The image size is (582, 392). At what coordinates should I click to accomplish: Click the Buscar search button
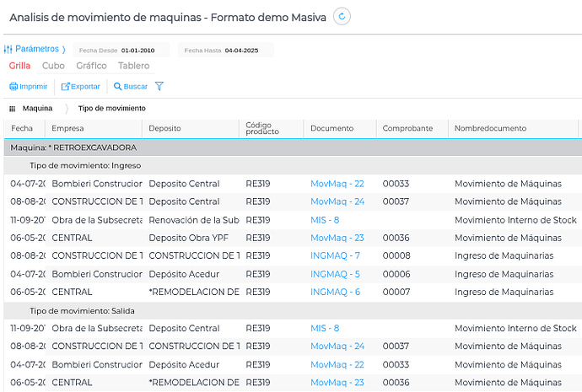(x=130, y=87)
